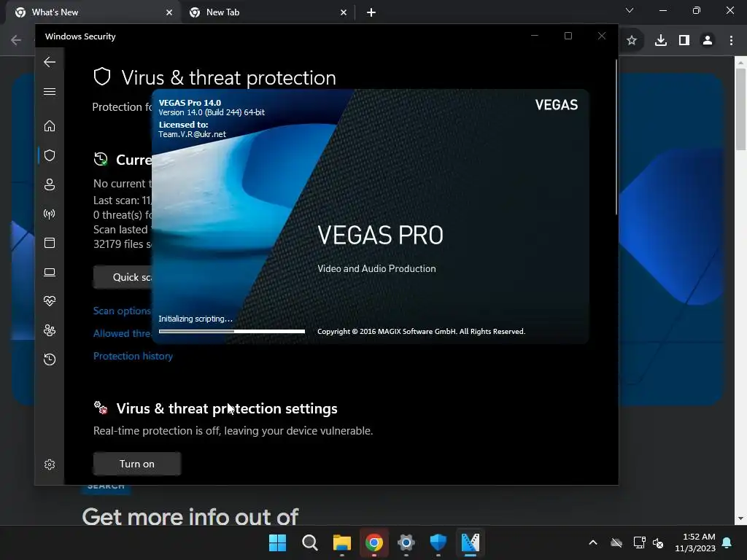Open Settings from taskbar
The width and height of the screenshot is (747, 560).
(x=406, y=542)
